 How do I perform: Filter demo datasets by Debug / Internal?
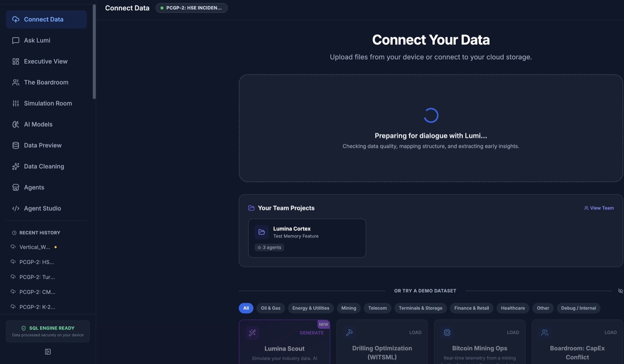pyautogui.click(x=578, y=308)
